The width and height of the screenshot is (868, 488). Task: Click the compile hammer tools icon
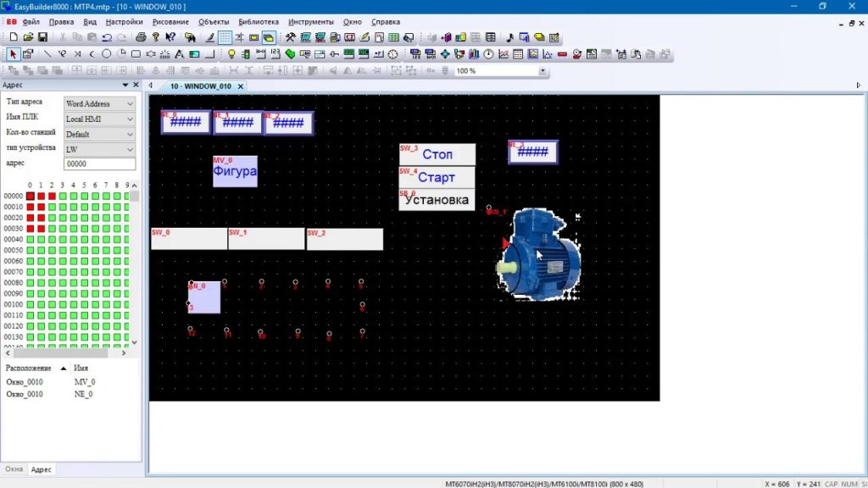click(x=290, y=37)
